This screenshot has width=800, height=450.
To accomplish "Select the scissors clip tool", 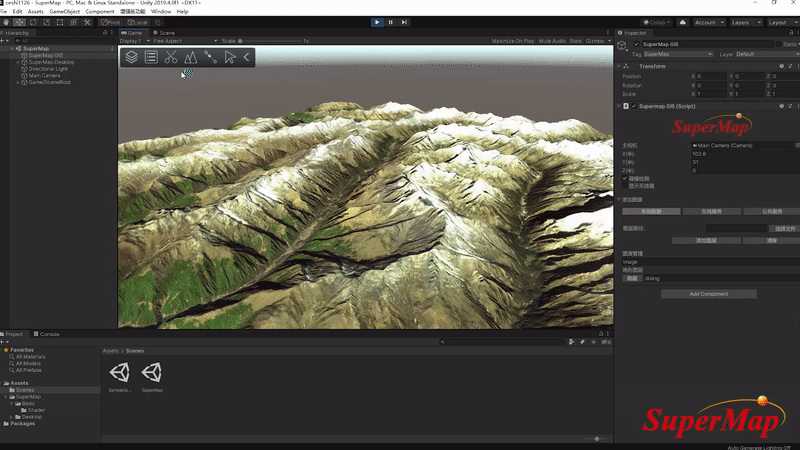I will (x=171, y=58).
